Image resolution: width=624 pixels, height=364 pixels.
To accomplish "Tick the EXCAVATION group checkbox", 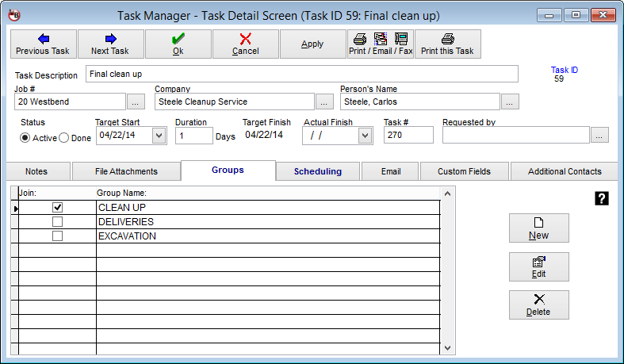I will click(57, 236).
